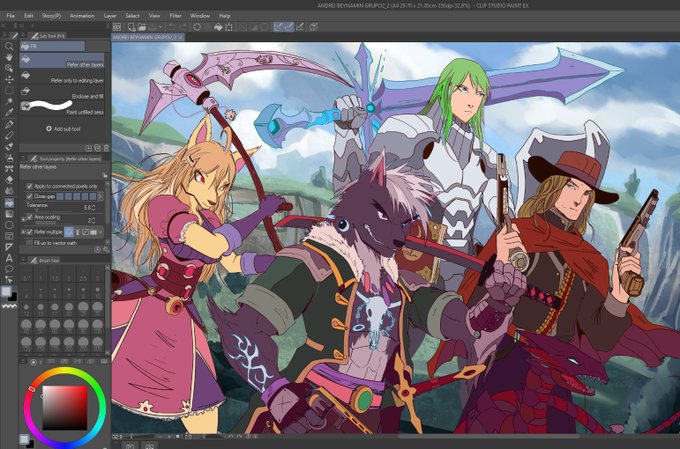Select the Balloon tool
680x449 pixels.
9,269
